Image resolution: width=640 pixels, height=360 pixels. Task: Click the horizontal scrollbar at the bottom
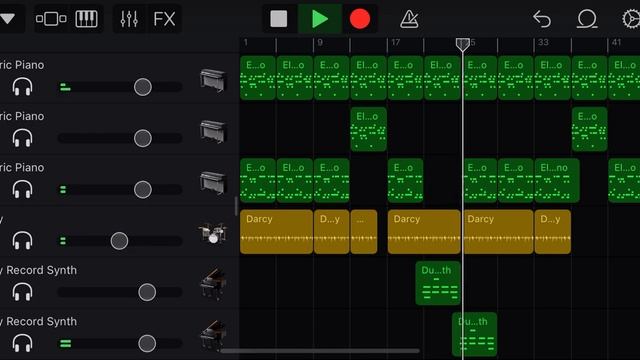[x=320, y=351]
